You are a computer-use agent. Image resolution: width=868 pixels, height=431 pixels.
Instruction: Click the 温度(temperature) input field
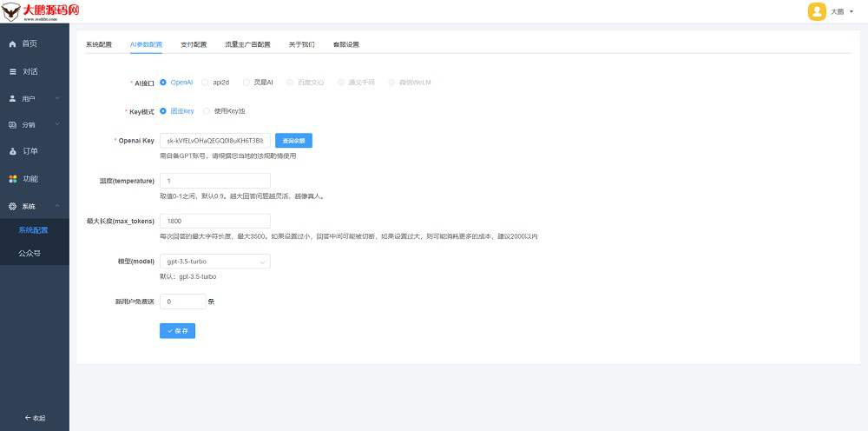tap(215, 181)
